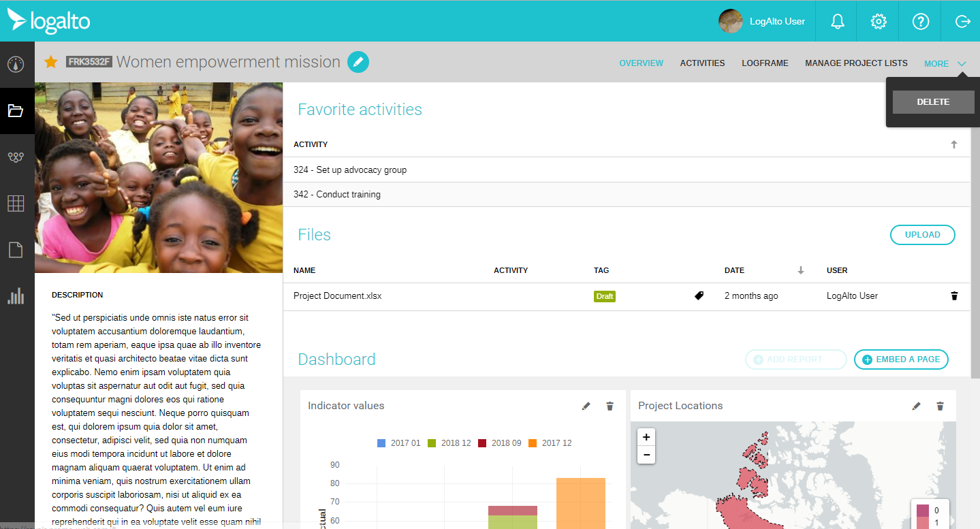980x529 pixels.
Task: Toggle the favorite star on the mission
Action: coord(50,62)
